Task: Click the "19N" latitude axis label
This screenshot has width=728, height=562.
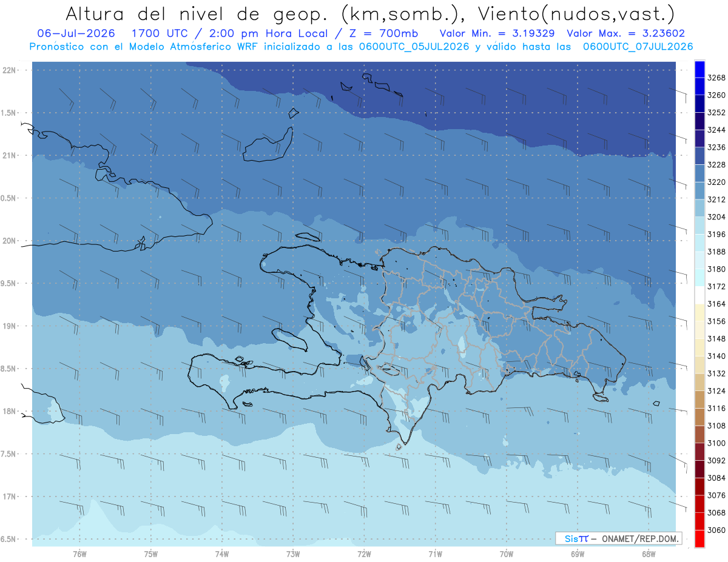Action: pos(10,326)
